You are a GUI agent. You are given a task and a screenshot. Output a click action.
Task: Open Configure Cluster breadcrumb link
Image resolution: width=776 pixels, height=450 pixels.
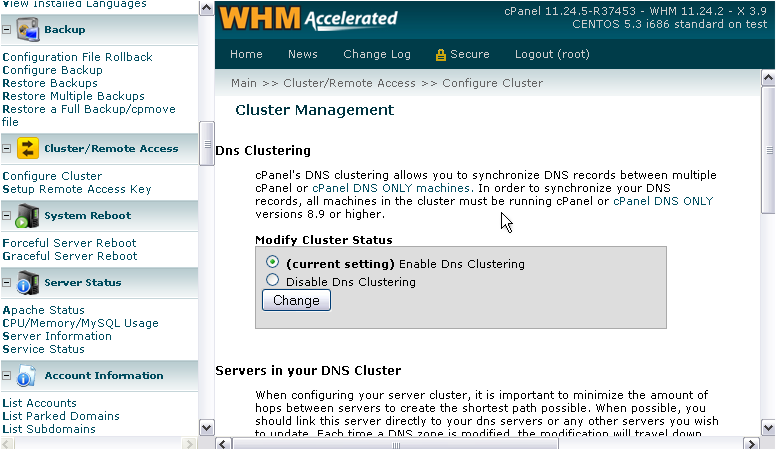(492, 83)
